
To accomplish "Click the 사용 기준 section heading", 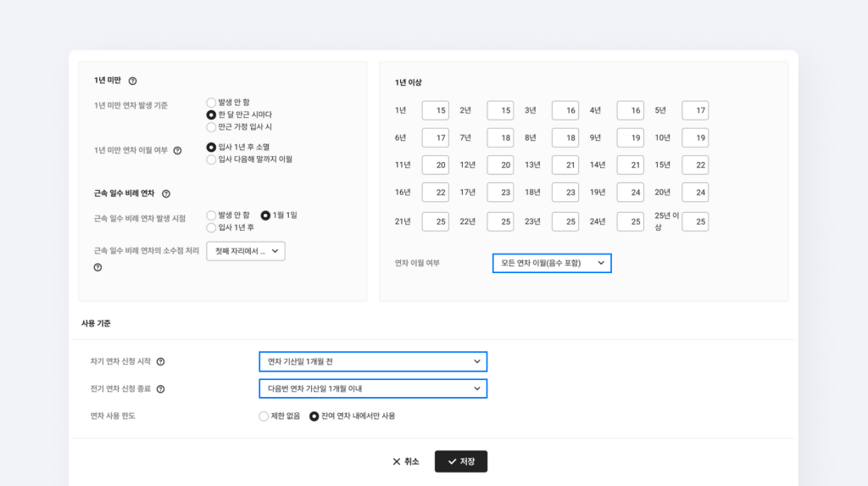I will [x=96, y=323].
